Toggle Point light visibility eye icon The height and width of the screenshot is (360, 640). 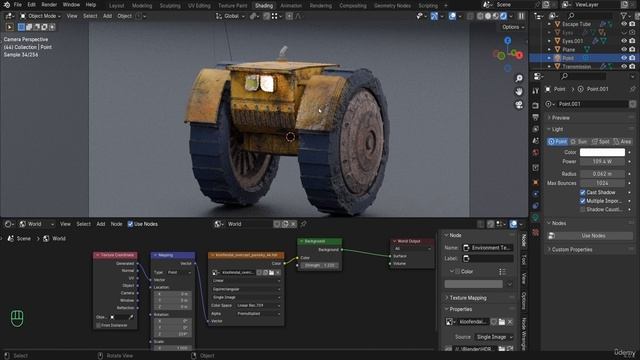[x=624, y=58]
